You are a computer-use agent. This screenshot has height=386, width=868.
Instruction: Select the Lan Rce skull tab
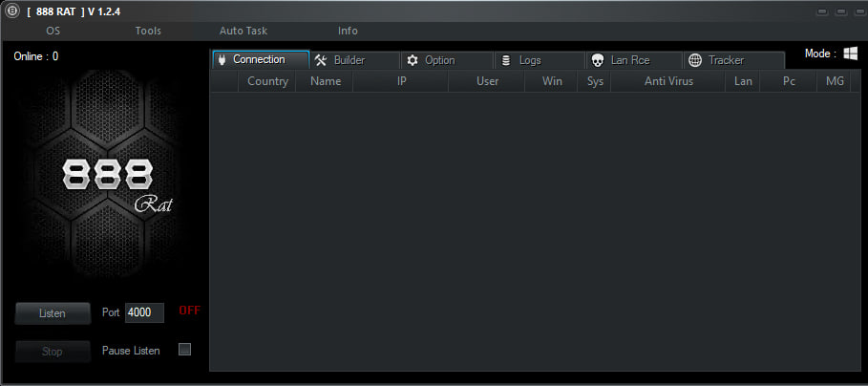(x=634, y=60)
